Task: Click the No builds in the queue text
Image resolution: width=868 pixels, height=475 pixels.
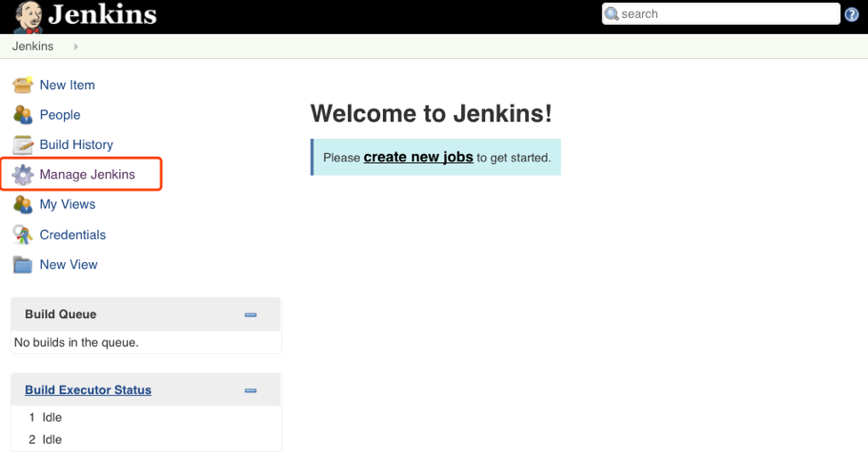Action: pyautogui.click(x=77, y=342)
